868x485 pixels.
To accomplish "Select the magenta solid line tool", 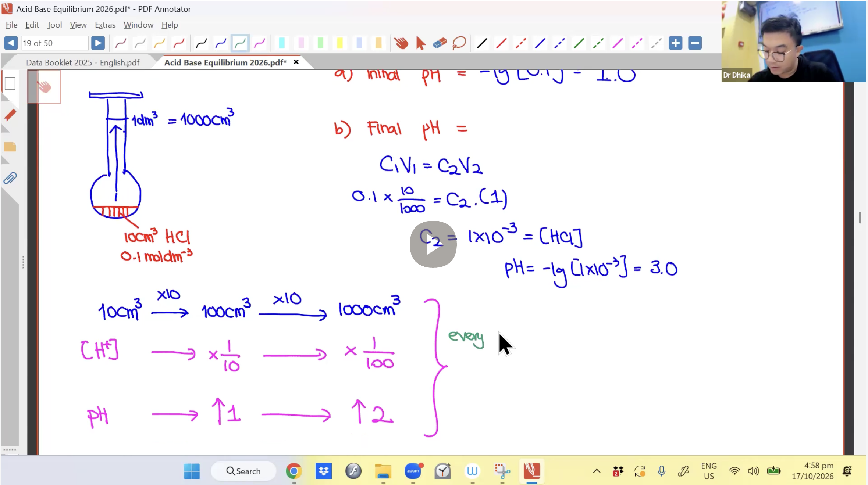I will point(618,43).
